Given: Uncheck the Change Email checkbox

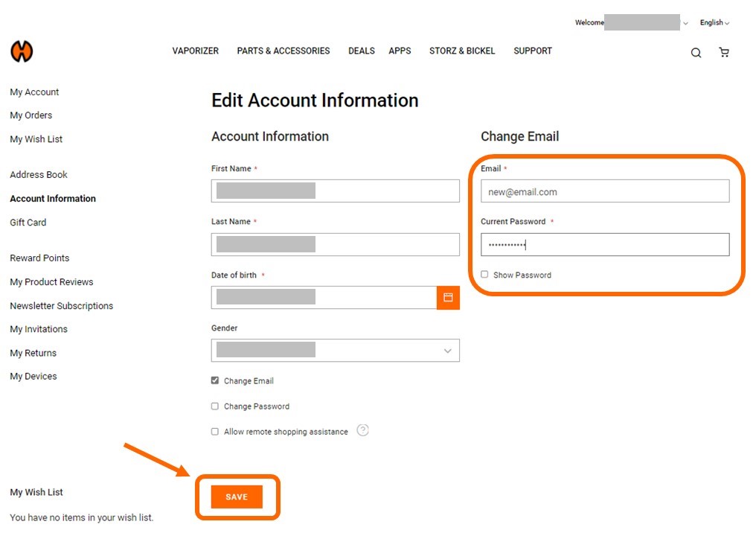Looking at the screenshot, I should point(215,380).
